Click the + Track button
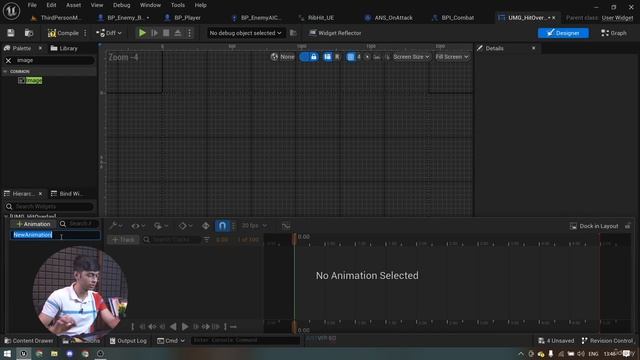Viewport: 640px width, 360px height. pyautogui.click(x=123, y=240)
